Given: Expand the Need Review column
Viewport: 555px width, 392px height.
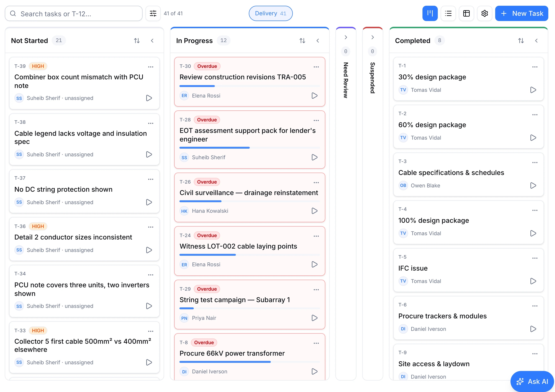Looking at the screenshot, I should 346,37.
